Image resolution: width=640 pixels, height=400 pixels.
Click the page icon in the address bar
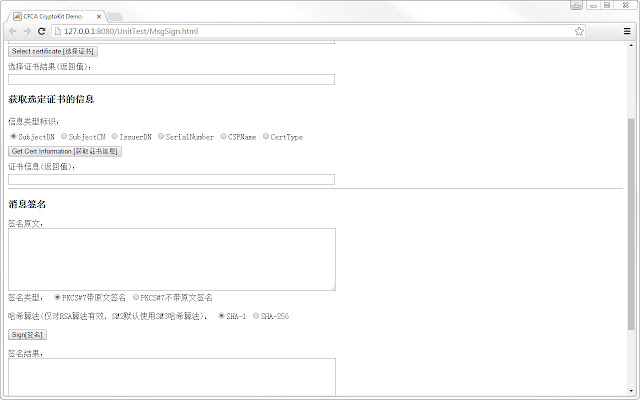point(58,31)
